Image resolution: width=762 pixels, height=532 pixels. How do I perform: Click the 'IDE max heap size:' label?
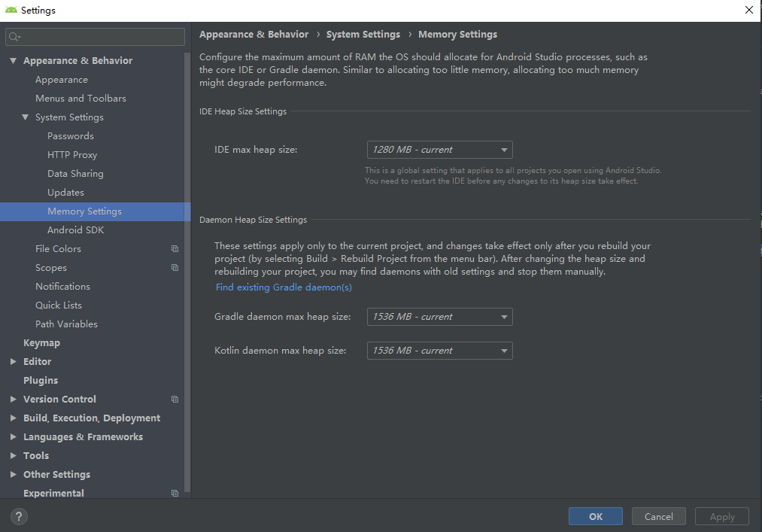click(x=256, y=150)
